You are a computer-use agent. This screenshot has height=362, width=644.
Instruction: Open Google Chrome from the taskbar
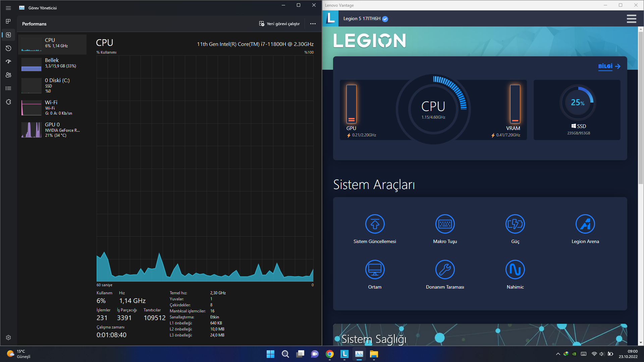point(329,354)
